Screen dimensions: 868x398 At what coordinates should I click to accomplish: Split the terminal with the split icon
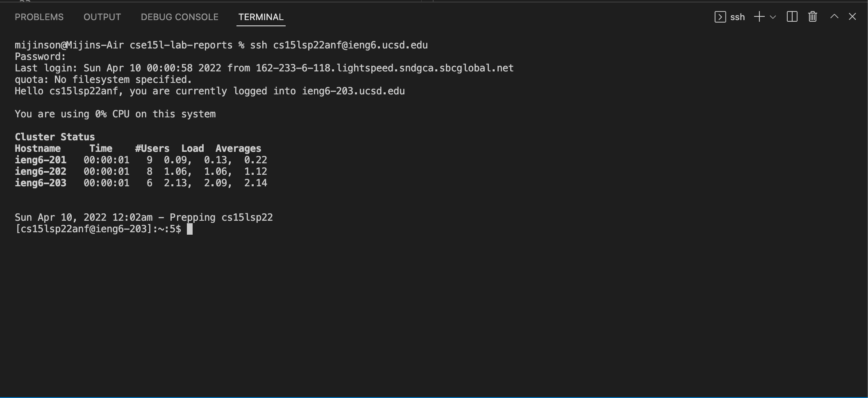tap(792, 17)
